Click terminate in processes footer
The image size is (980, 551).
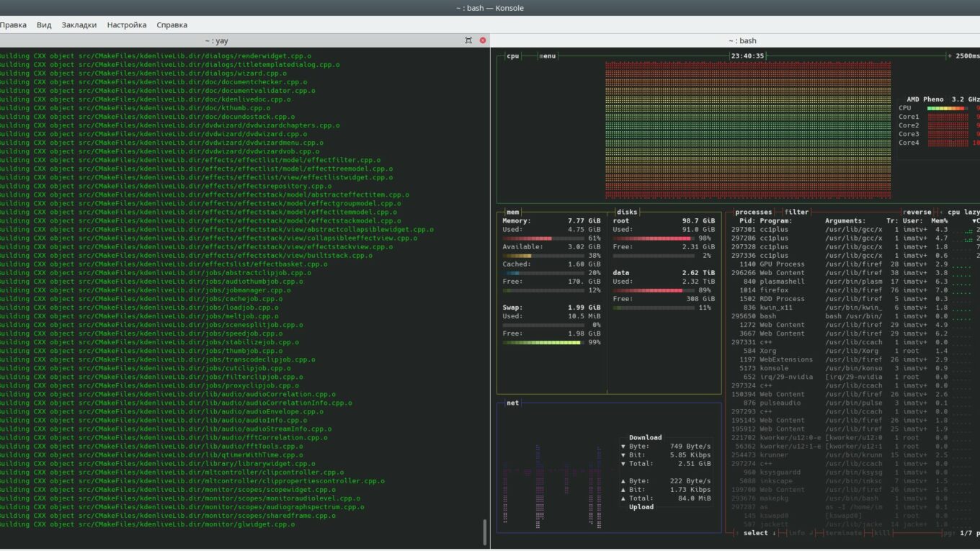tap(842, 533)
